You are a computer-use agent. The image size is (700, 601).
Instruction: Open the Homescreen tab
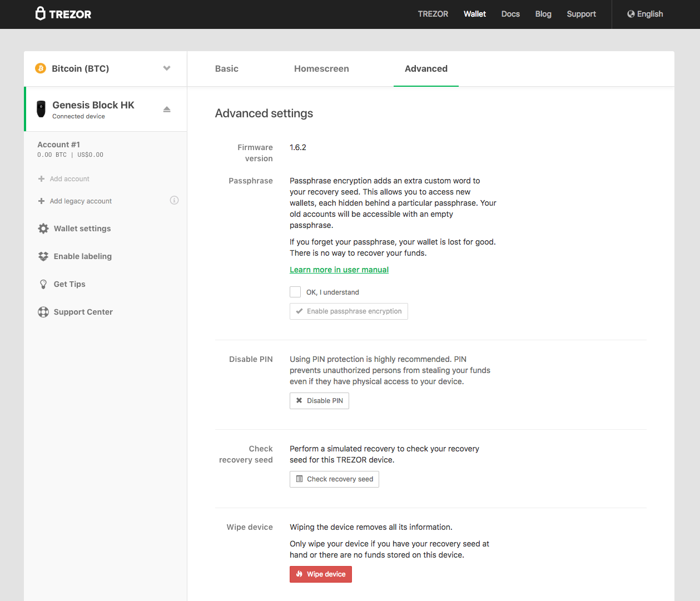[x=321, y=69]
